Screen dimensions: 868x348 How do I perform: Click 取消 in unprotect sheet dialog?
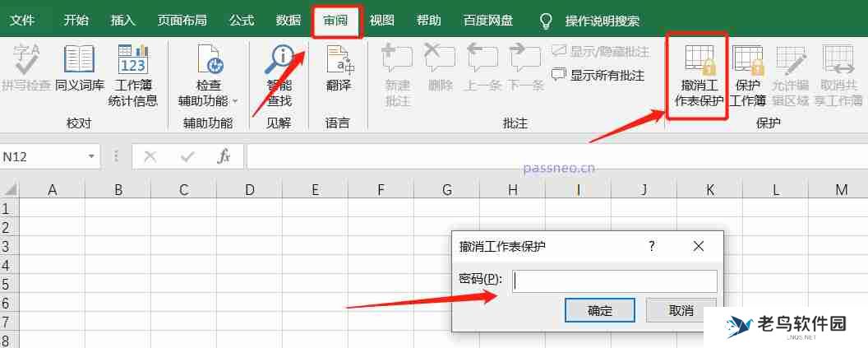pyautogui.click(x=681, y=310)
